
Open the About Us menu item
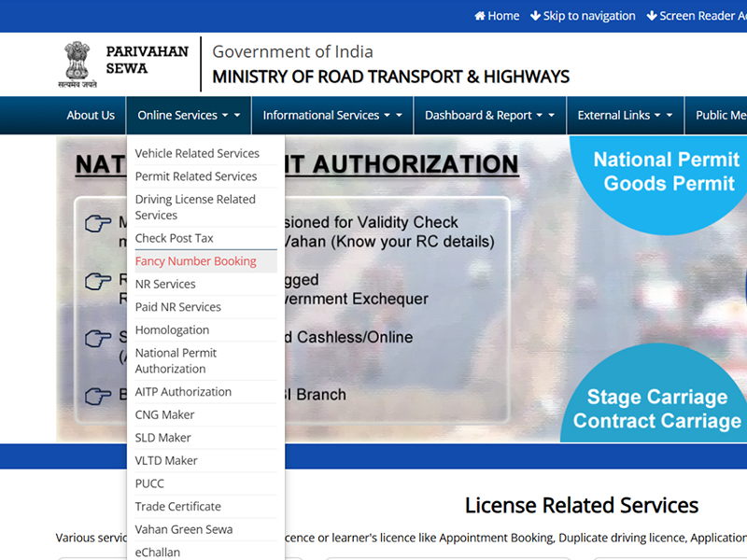91,116
